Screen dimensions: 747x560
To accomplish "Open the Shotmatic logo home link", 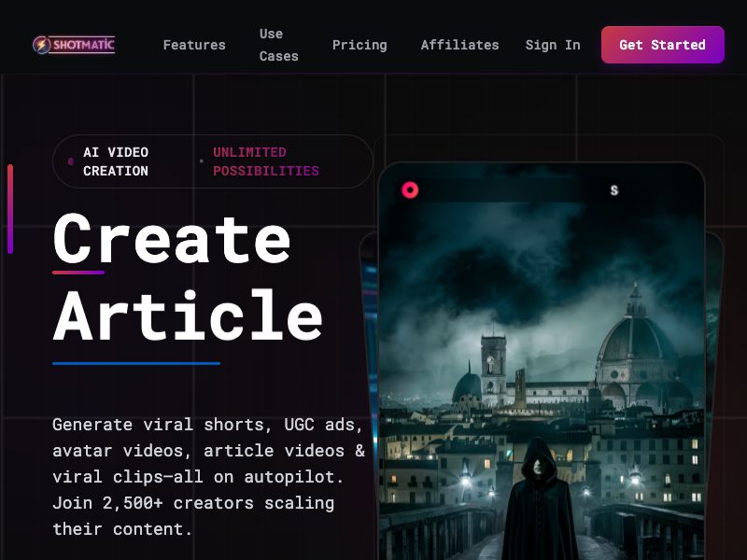I will click(x=74, y=45).
